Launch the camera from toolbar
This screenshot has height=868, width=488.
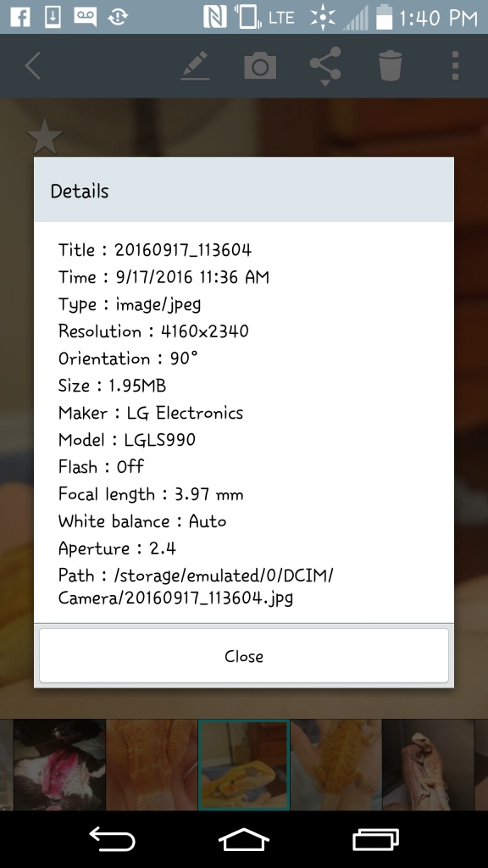[260, 66]
